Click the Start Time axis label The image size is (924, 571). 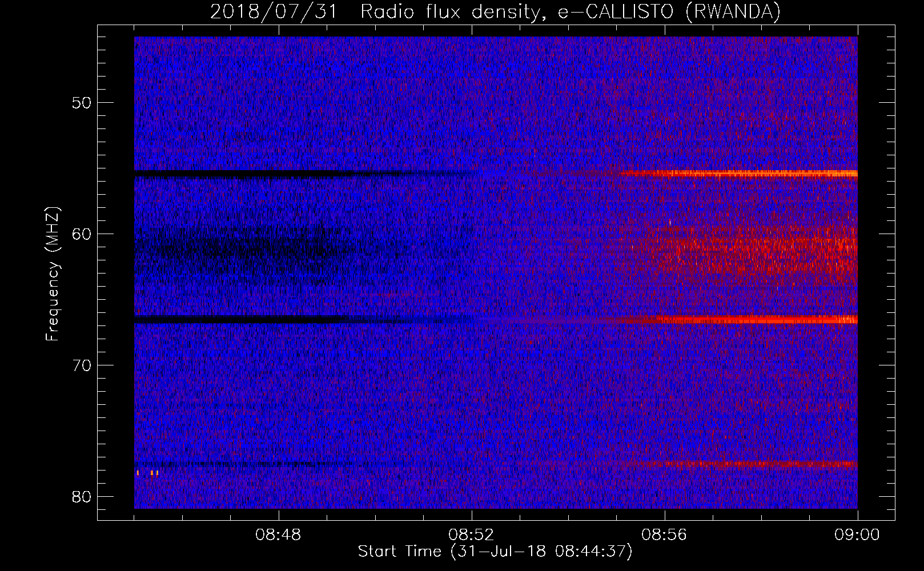(495, 552)
